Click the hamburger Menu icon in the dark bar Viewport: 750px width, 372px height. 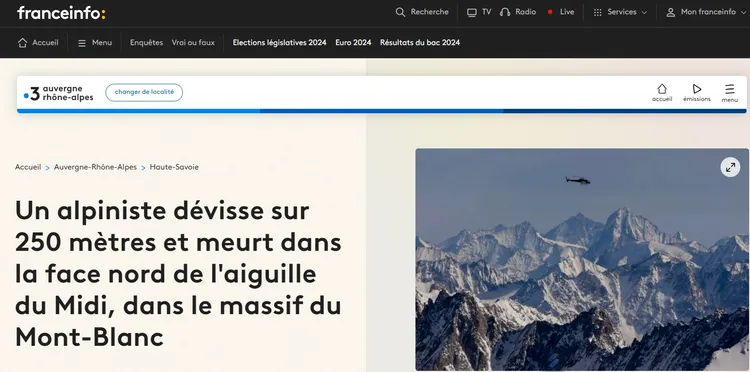coord(82,43)
